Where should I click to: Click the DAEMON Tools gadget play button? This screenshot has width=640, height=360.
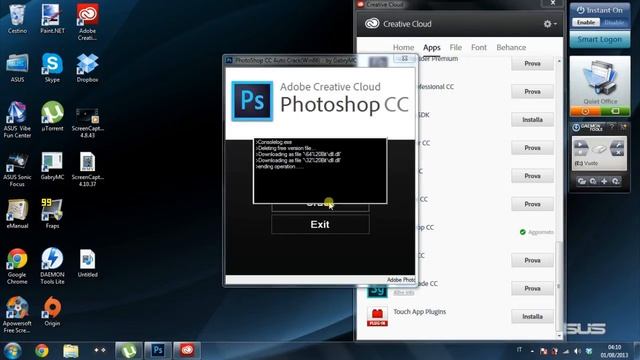click(580, 144)
